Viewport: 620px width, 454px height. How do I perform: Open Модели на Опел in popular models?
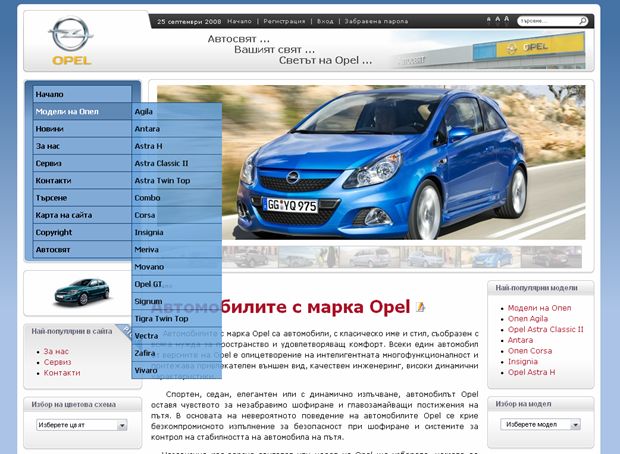pyautogui.click(x=539, y=308)
